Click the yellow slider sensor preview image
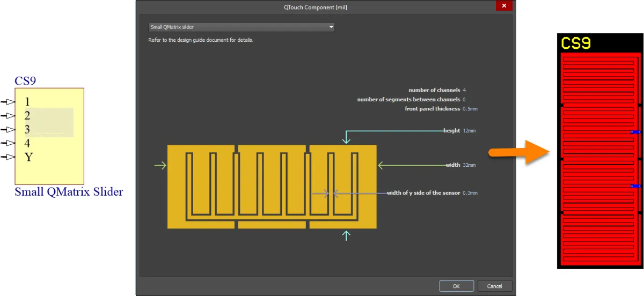This screenshot has width=644, height=296. click(272, 187)
